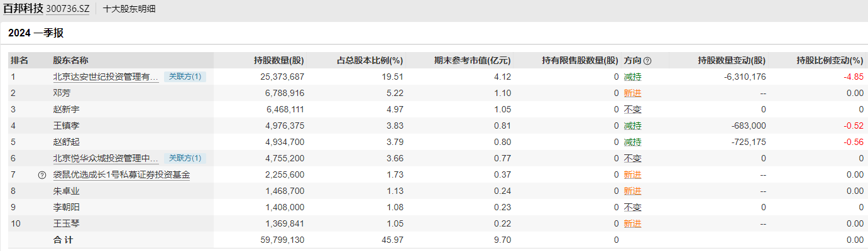Sort by 持股比例变动(%) column header

[830, 61]
